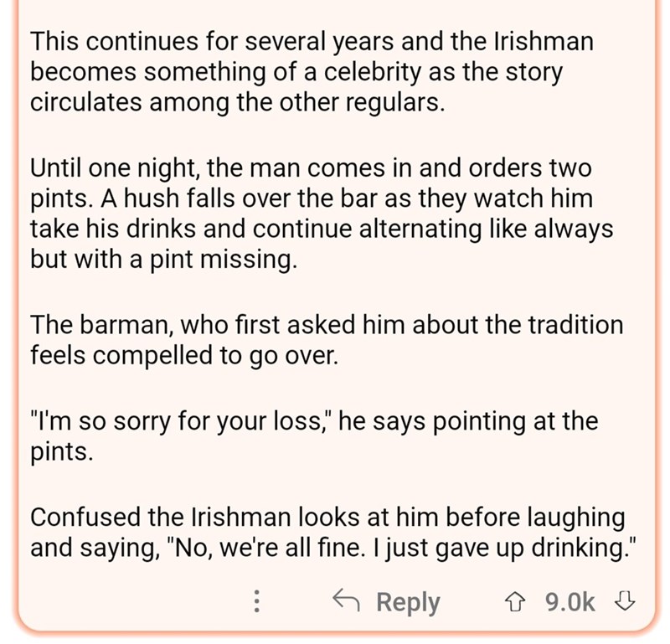The image size is (670, 644).
Task: Tap the quote 'I'm so sorry for your loss'
Action: click(183, 420)
